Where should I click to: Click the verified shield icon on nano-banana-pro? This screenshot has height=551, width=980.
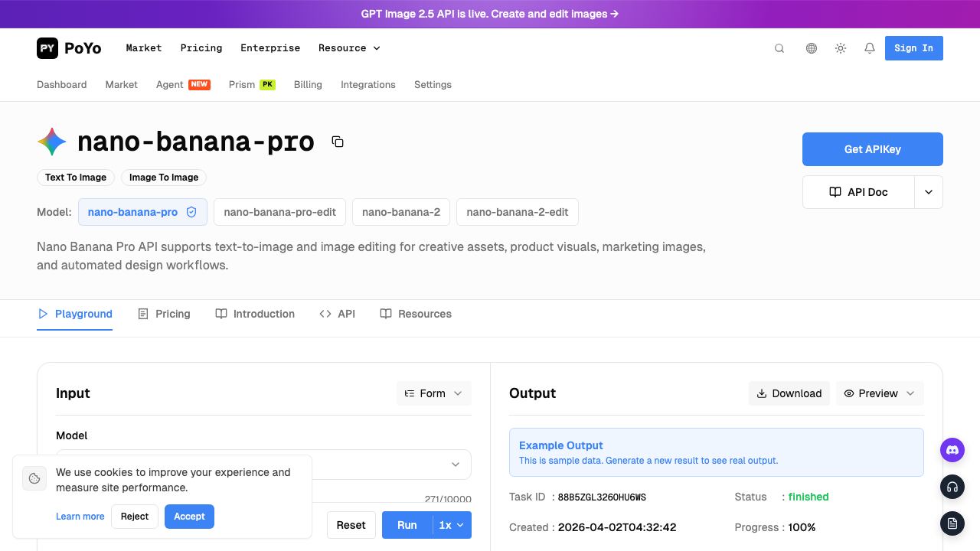[x=191, y=212]
